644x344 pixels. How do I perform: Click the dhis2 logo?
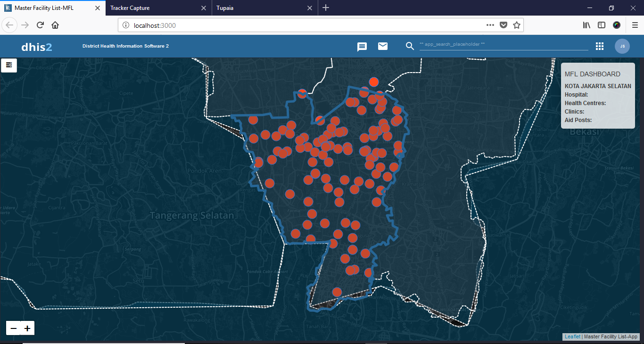[37, 46]
